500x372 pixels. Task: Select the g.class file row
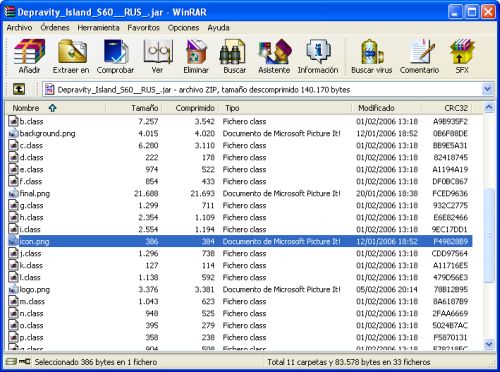click(239, 206)
